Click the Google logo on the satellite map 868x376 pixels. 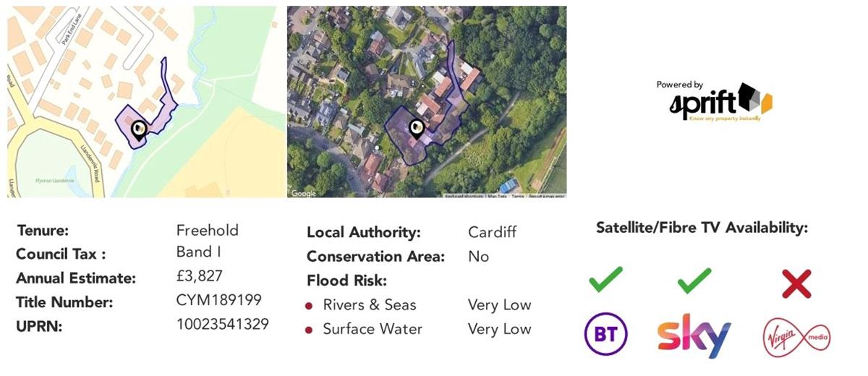tap(303, 193)
